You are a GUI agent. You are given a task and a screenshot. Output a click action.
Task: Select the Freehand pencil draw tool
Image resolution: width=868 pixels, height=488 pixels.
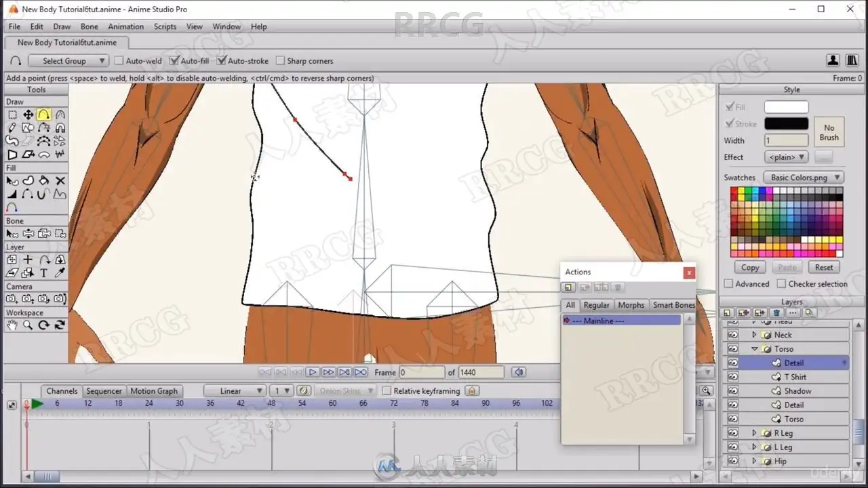tap(12, 128)
